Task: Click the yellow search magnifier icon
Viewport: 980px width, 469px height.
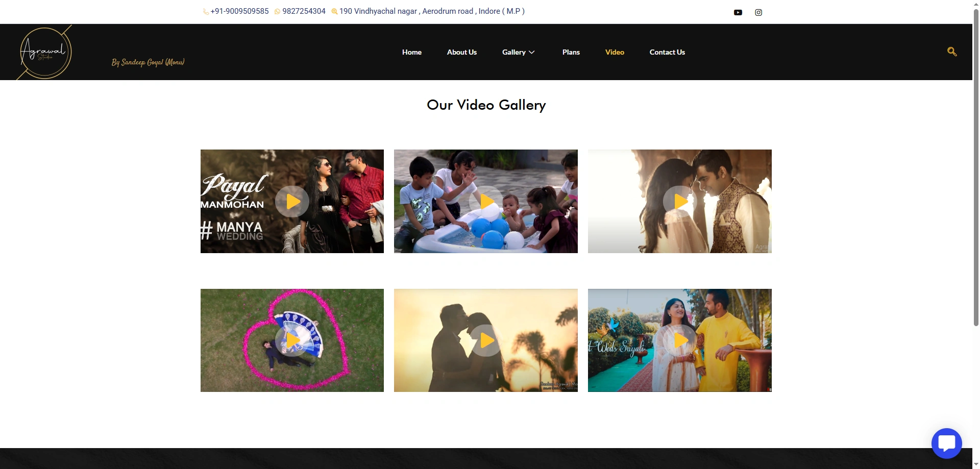Action: (x=952, y=52)
